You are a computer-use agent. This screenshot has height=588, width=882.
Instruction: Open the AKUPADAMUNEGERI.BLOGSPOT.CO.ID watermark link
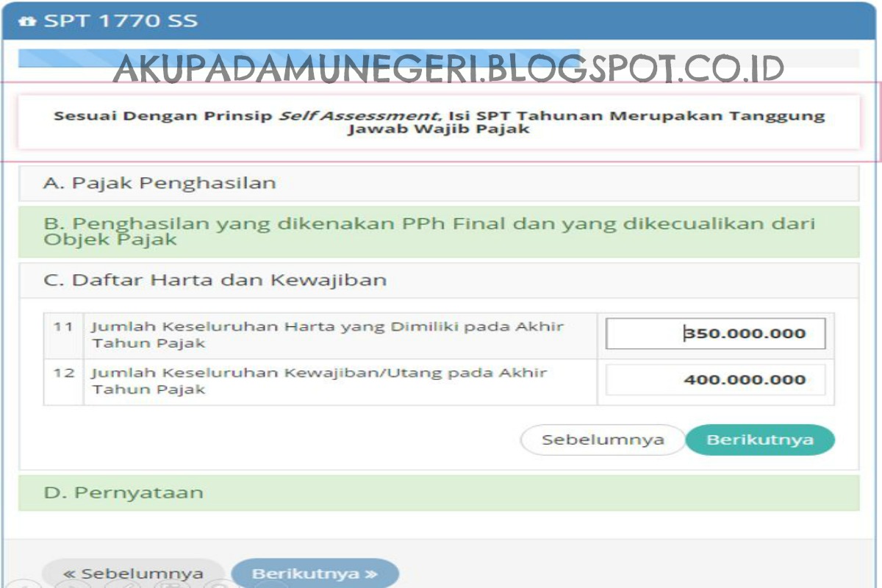450,68
